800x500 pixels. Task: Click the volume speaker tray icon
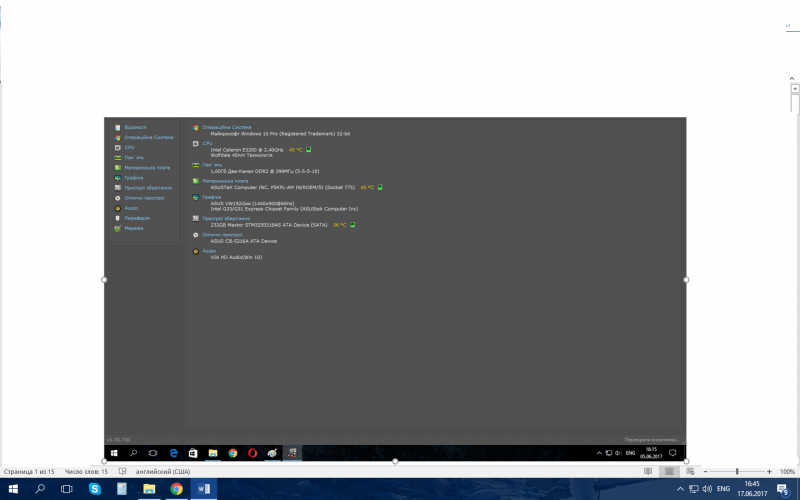coord(709,489)
